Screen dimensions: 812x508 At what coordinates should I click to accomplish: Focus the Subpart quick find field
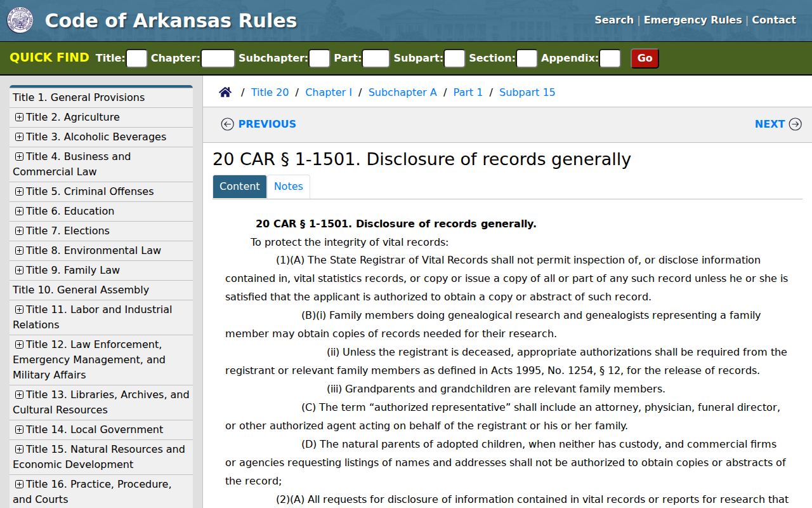click(454, 58)
